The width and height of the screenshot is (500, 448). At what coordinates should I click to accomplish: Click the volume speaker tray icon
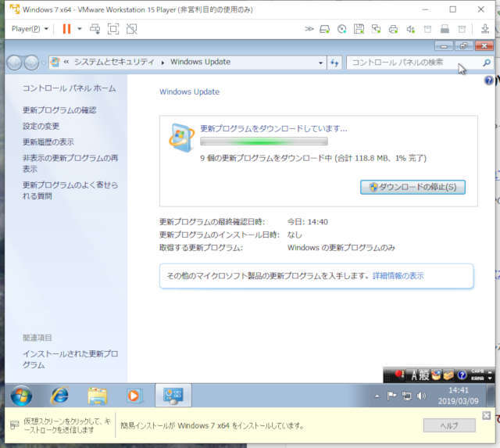tap(421, 396)
